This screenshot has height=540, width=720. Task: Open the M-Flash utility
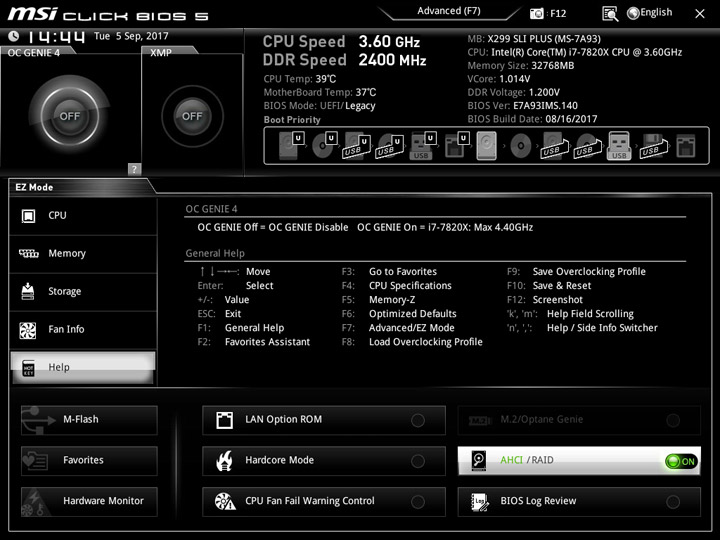pyautogui.click(x=89, y=420)
